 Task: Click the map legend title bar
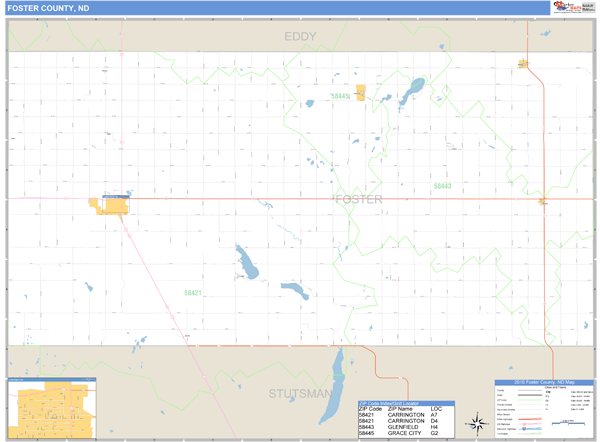(545, 382)
